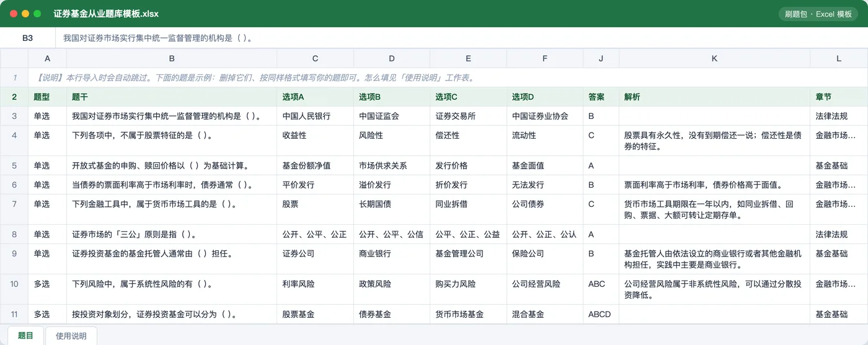
Task: Select the 证券交易所 cell
Action: tap(468, 116)
